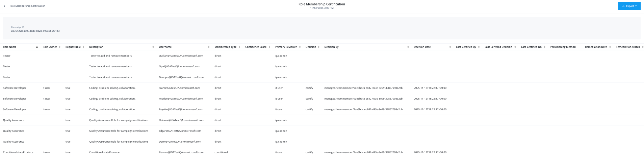This screenshot has height=164, width=644.
Task: Click iga-admin reviewer in Opal's row
Action: click(281, 67)
